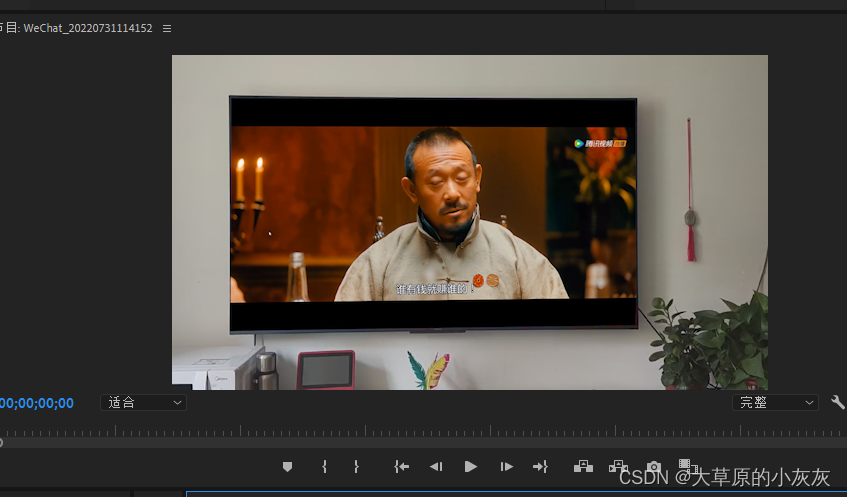
Task: Jump to the In point
Action: pyautogui.click(x=401, y=467)
